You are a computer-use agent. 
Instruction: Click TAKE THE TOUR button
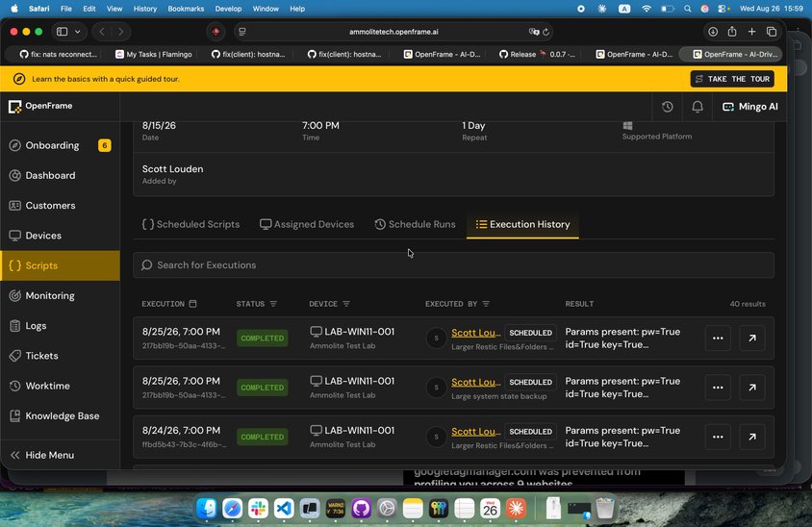click(732, 79)
